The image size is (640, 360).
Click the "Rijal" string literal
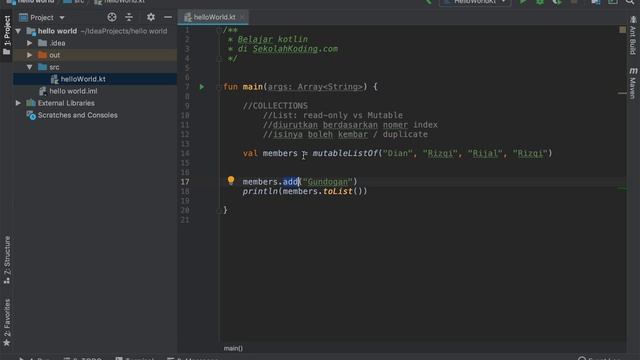point(485,153)
